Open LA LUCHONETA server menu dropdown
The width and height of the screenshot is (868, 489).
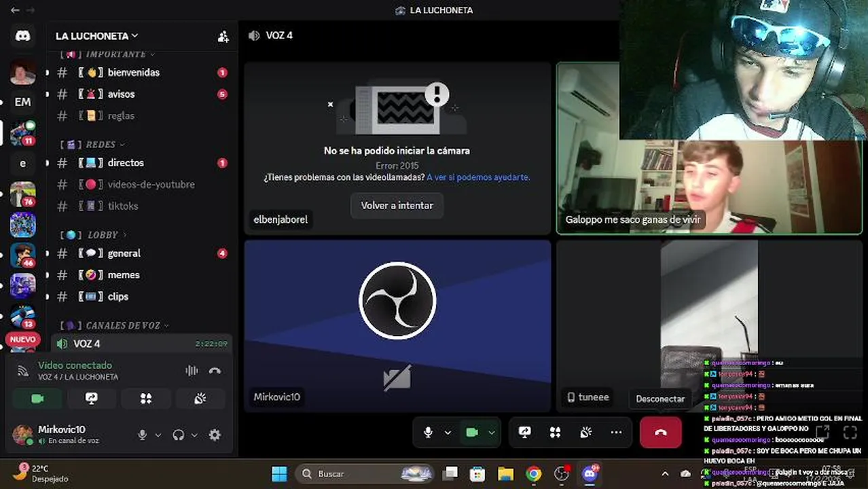pyautogui.click(x=96, y=36)
